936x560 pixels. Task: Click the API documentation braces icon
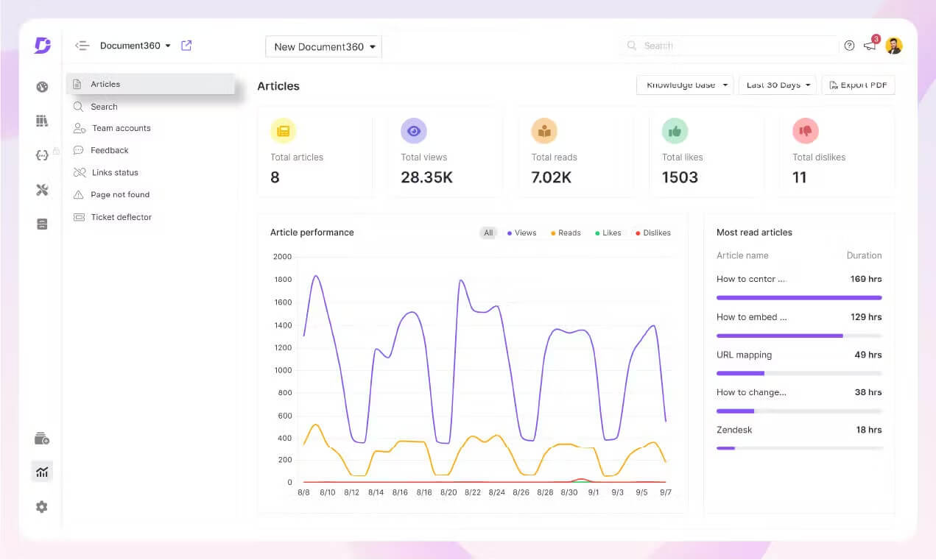click(42, 155)
